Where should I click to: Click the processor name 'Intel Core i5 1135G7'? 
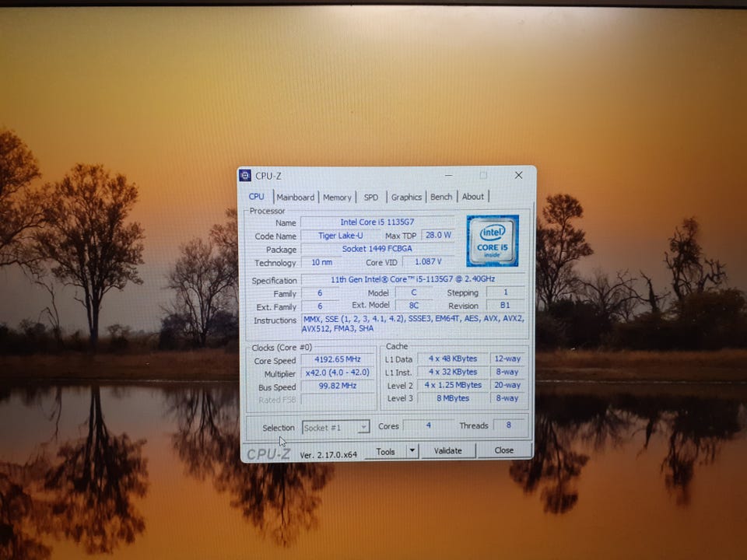(377, 222)
